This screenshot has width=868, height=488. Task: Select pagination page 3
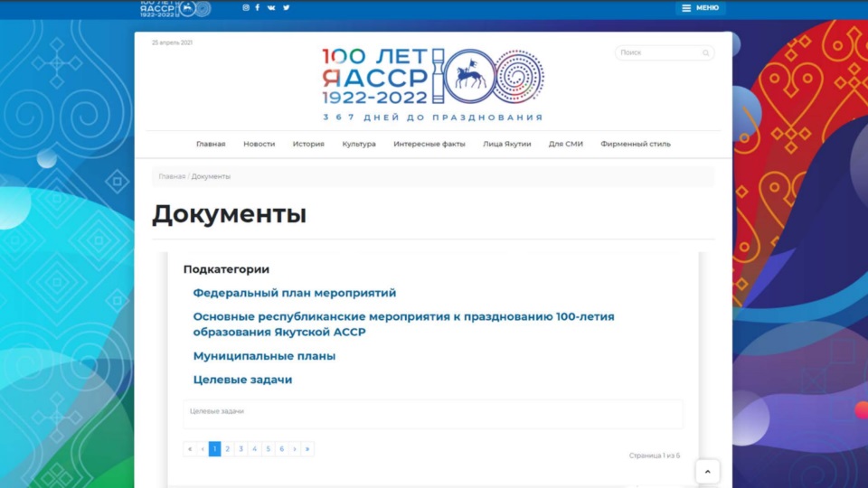[241, 449]
